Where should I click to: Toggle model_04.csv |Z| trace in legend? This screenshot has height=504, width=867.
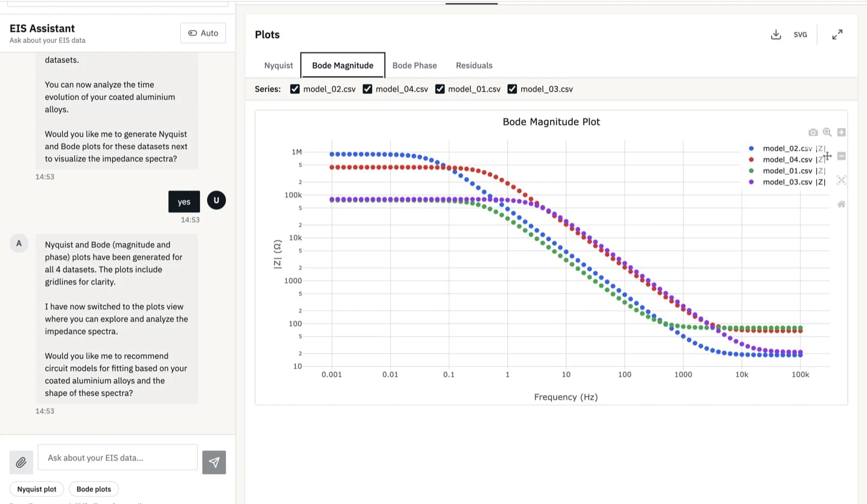click(x=787, y=160)
